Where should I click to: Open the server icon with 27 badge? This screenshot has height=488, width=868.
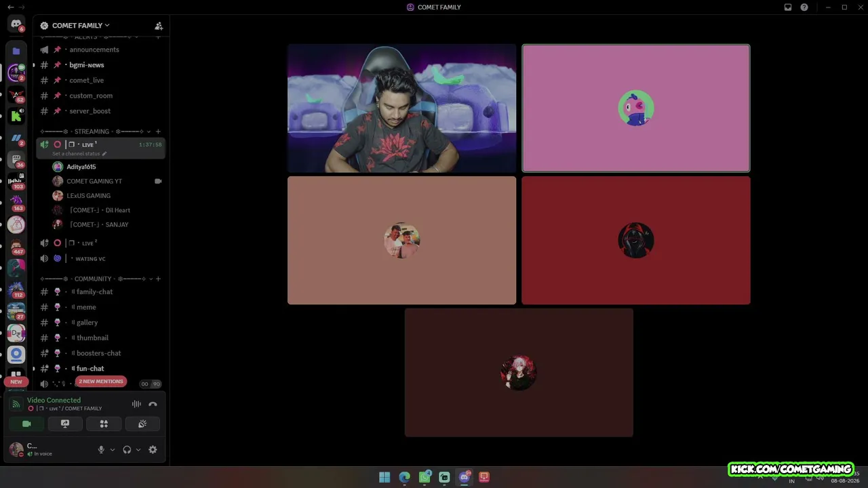pyautogui.click(x=16, y=311)
